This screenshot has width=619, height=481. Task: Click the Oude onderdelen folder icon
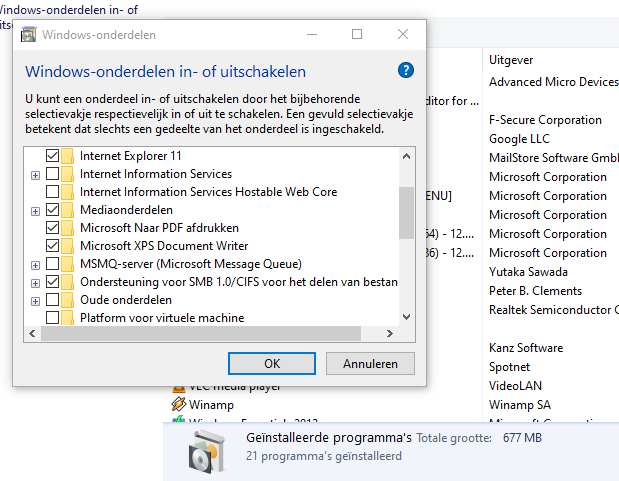[x=67, y=300]
